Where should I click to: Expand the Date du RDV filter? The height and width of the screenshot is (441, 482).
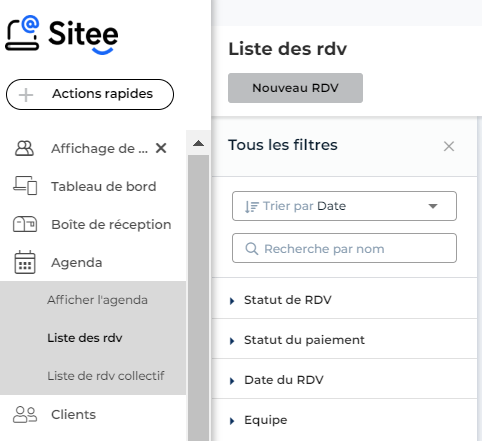click(x=344, y=380)
